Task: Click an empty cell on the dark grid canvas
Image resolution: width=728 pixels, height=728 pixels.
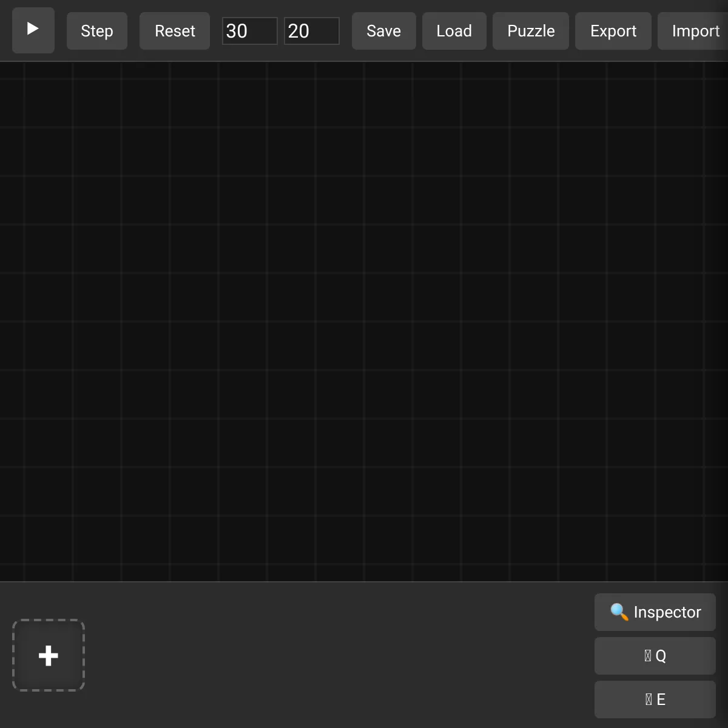Action: (364, 322)
